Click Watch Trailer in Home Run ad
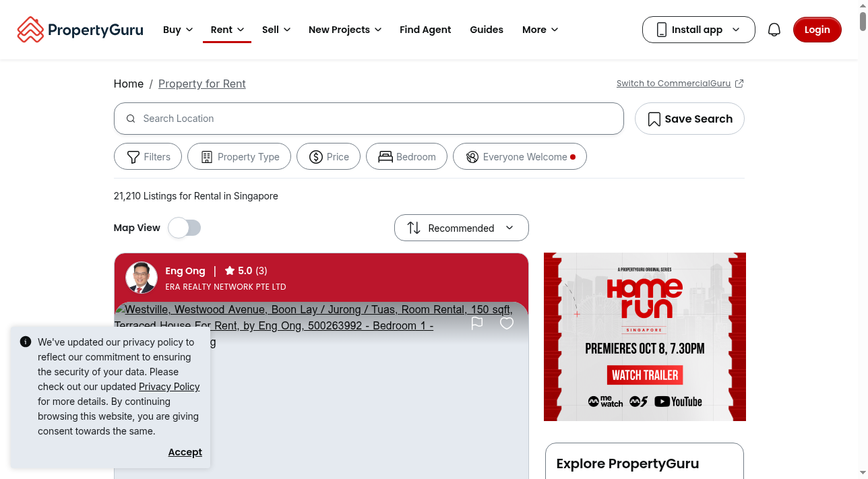 [x=645, y=375]
